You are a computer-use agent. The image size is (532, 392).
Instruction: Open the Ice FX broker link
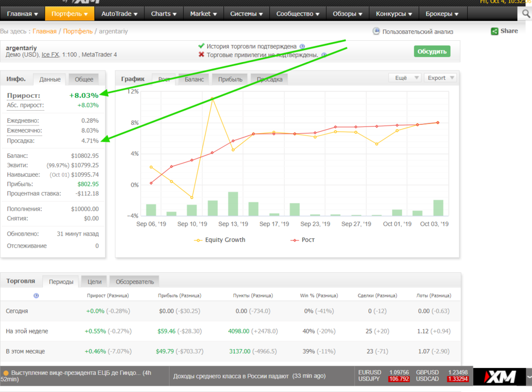(50, 54)
